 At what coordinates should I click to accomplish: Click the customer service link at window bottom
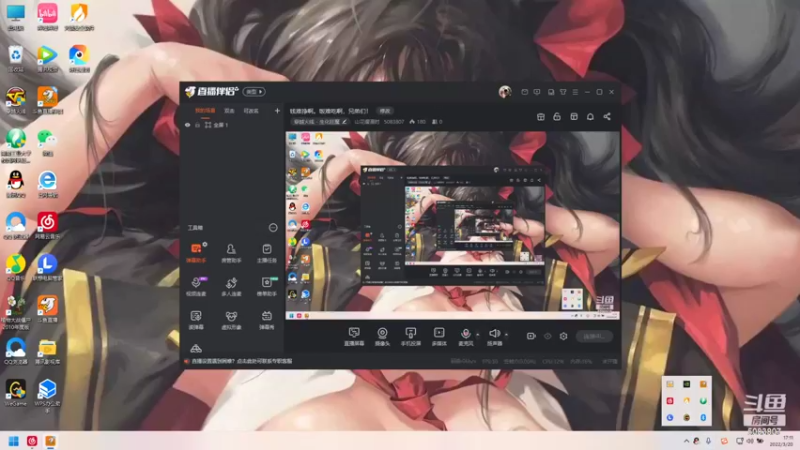242,361
